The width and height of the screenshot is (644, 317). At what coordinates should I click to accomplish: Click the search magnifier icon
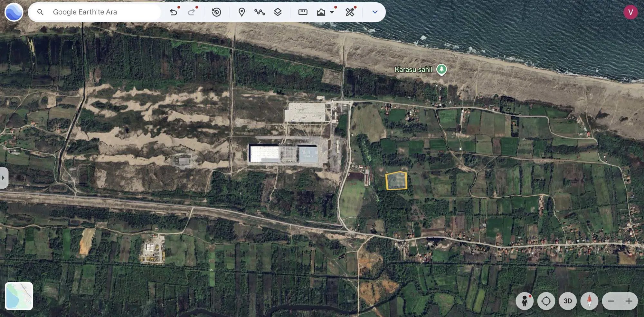(40, 12)
